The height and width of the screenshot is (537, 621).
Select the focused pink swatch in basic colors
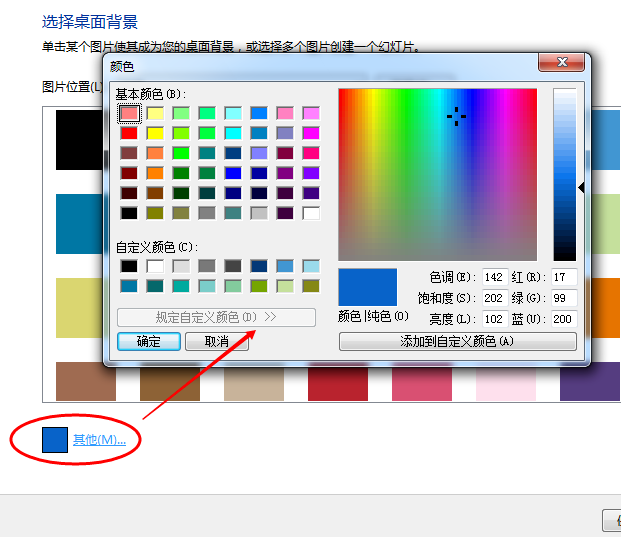tap(129, 113)
